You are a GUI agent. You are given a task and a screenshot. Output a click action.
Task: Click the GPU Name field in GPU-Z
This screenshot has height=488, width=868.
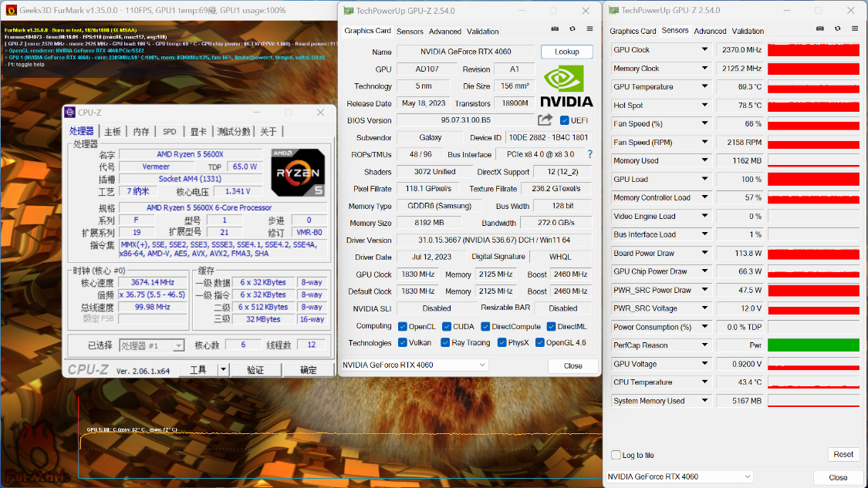tap(465, 52)
